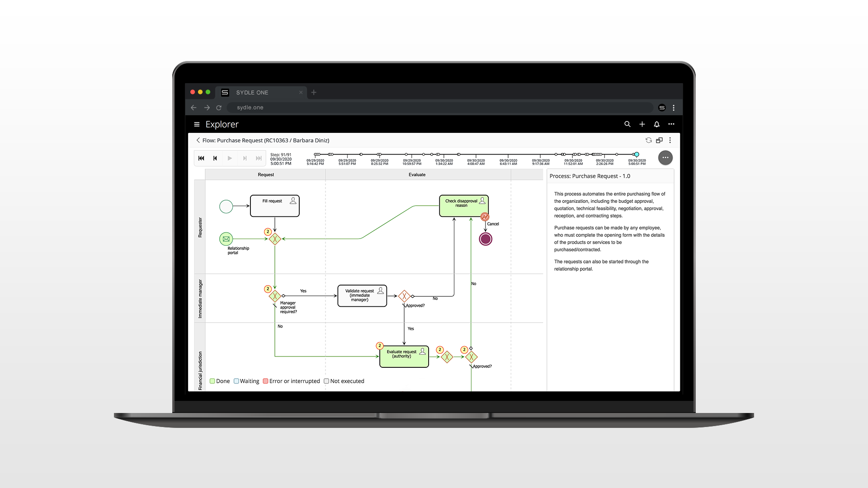Click the Cancel error boundary event

[x=485, y=217]
